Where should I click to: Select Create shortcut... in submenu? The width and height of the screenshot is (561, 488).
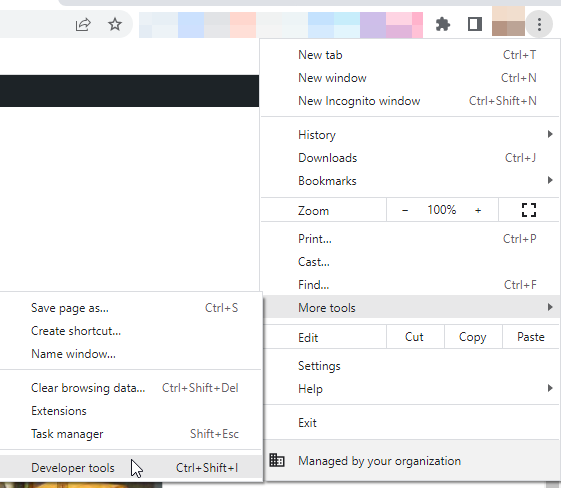tap(131, 331)
